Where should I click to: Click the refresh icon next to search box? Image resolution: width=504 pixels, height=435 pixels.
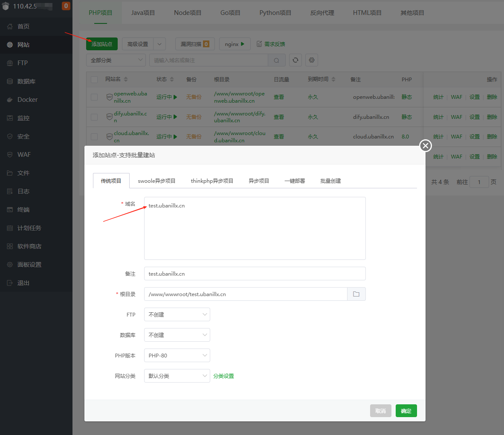click(295, 60)
